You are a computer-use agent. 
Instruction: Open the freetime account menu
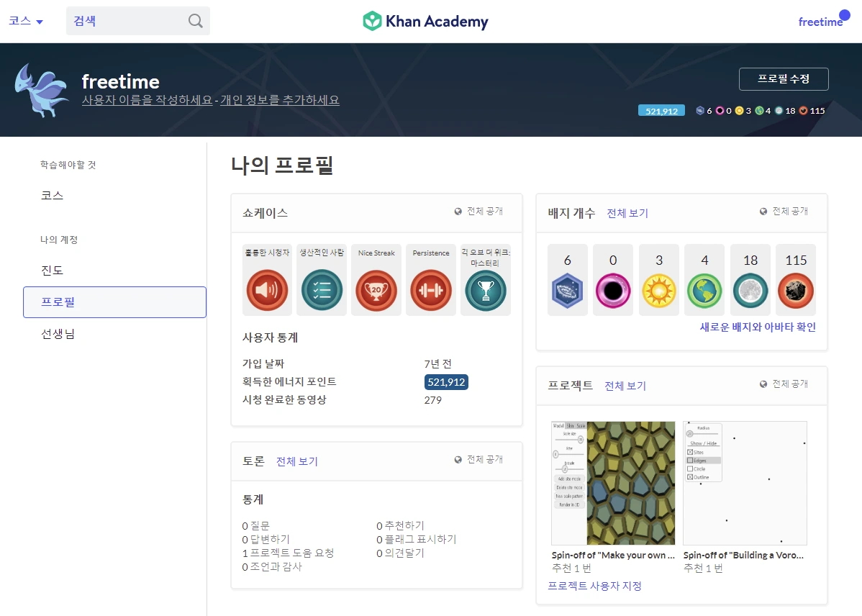coord(820,22)
